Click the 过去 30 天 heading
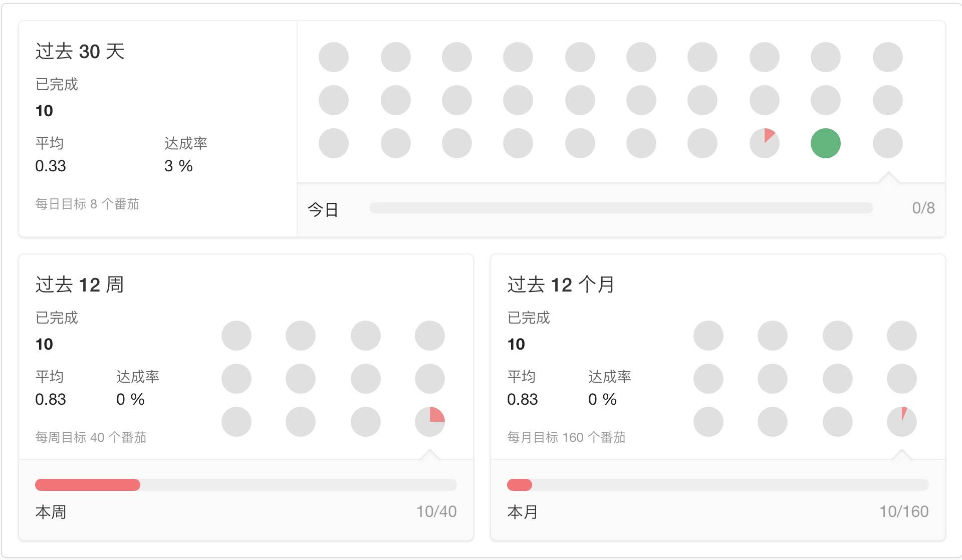 coord(80,51)
